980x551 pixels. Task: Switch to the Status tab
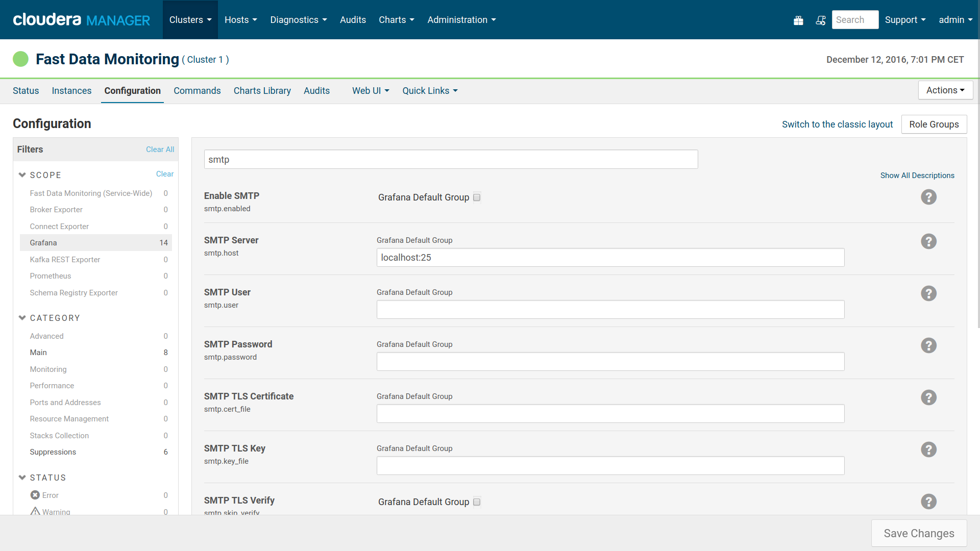click(x=26, y=91)
